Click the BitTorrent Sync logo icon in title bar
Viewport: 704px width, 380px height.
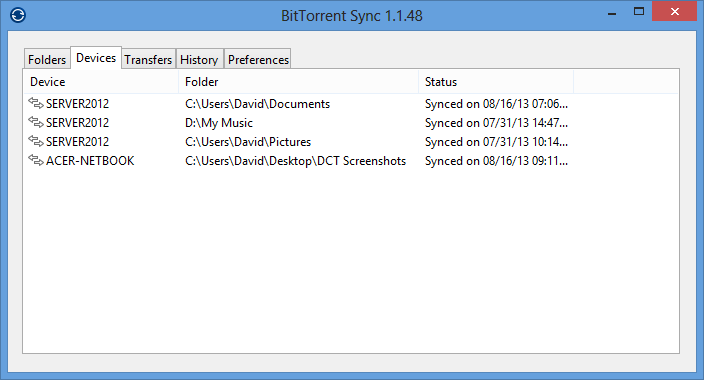[x=18, y=15]
